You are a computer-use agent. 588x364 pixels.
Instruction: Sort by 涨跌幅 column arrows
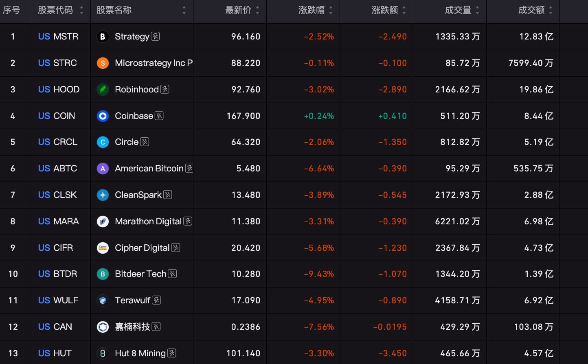click(331, 10)
